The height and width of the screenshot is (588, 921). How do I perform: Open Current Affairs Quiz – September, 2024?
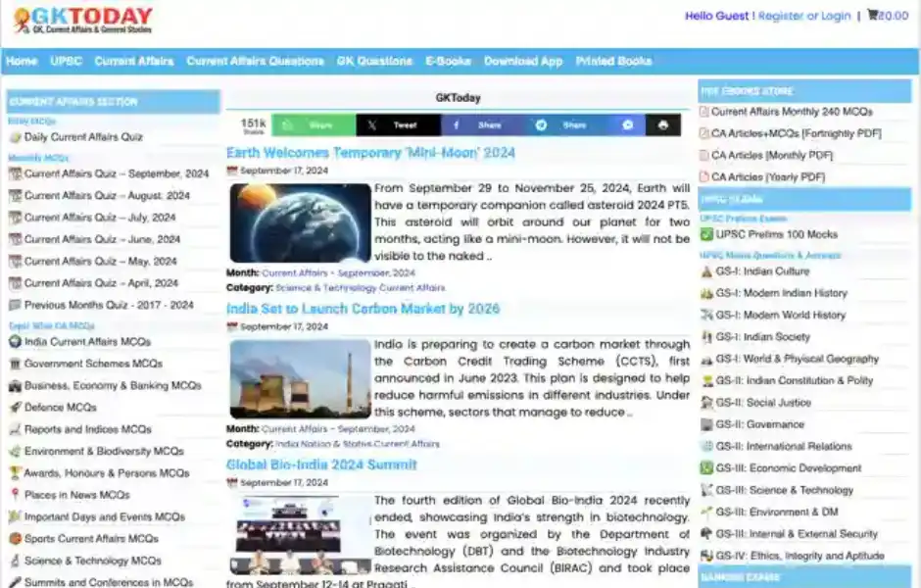117,173
